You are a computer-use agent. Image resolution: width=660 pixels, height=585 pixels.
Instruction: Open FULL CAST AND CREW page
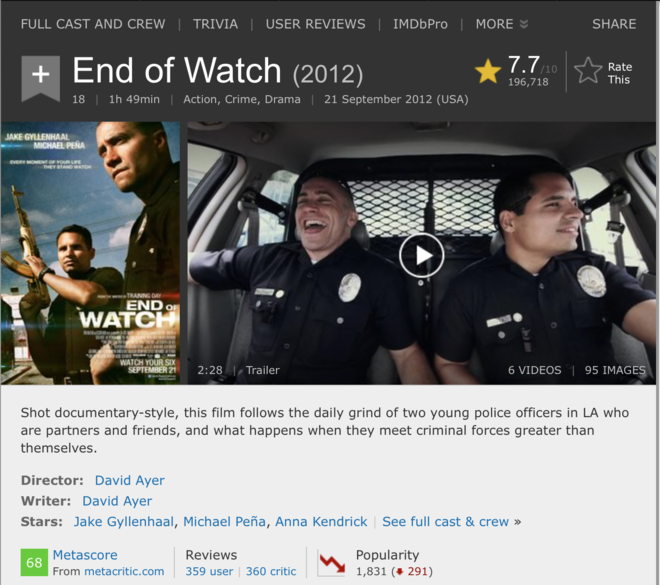tap(93, 24)
